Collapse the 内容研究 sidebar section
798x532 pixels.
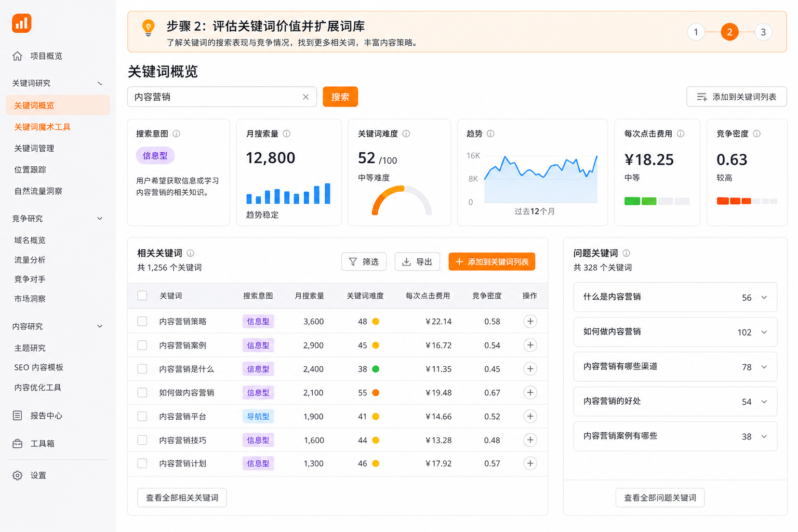click(x=100, y=326)
